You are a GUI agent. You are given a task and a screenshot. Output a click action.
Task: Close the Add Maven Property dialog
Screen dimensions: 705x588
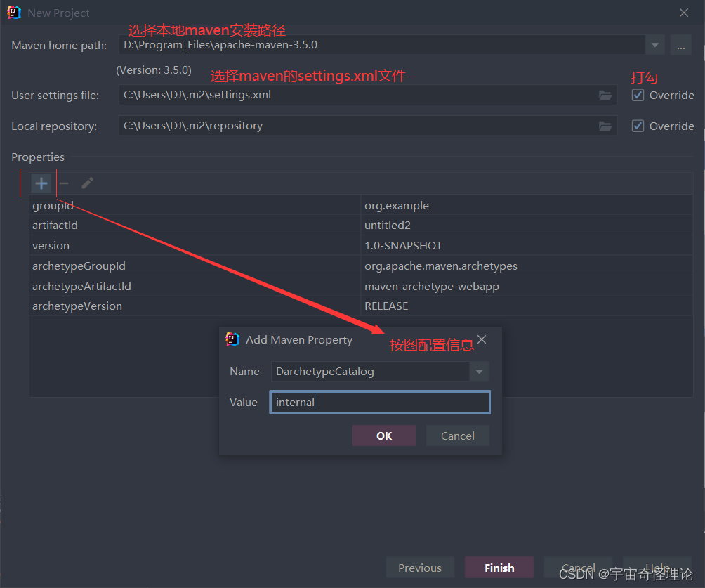[x=482, y=339]
